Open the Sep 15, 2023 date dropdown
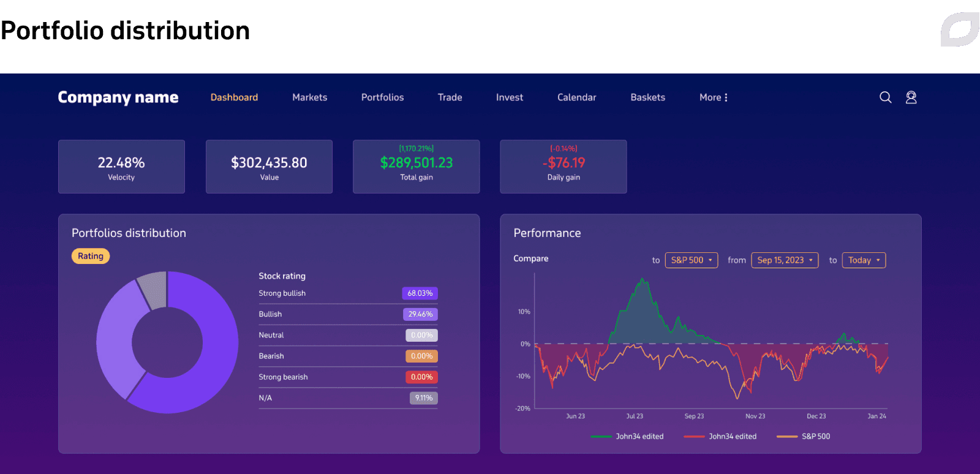Screen dimensions: 980x474 click(x=785, y=260)
